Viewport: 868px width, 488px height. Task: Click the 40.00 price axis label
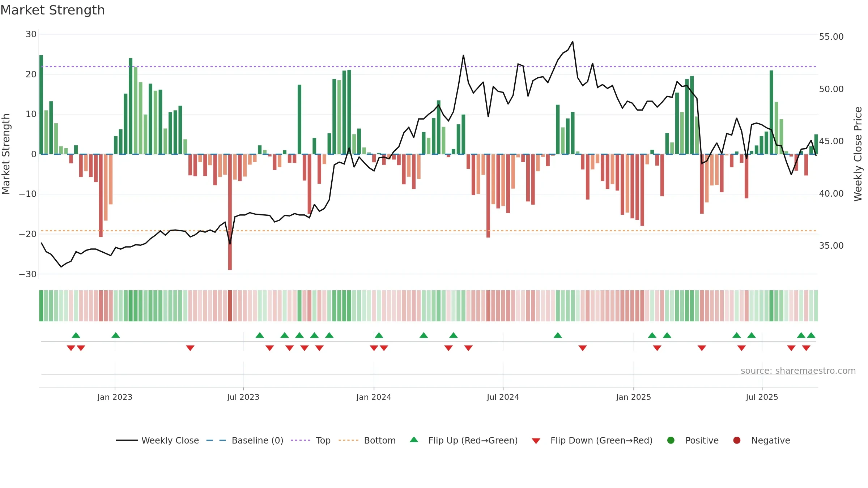(831, 193)
